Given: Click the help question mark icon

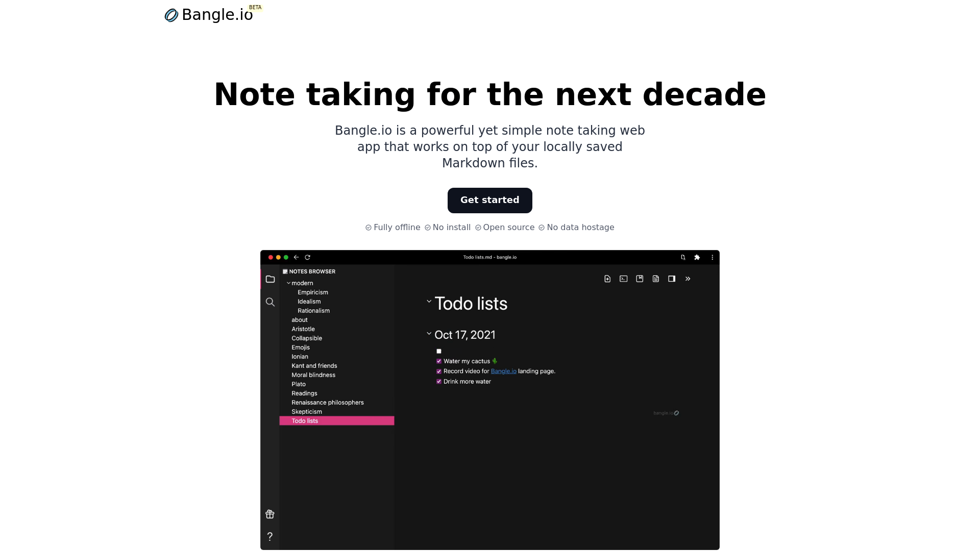Looking at the screenshot, I should 270,536.
